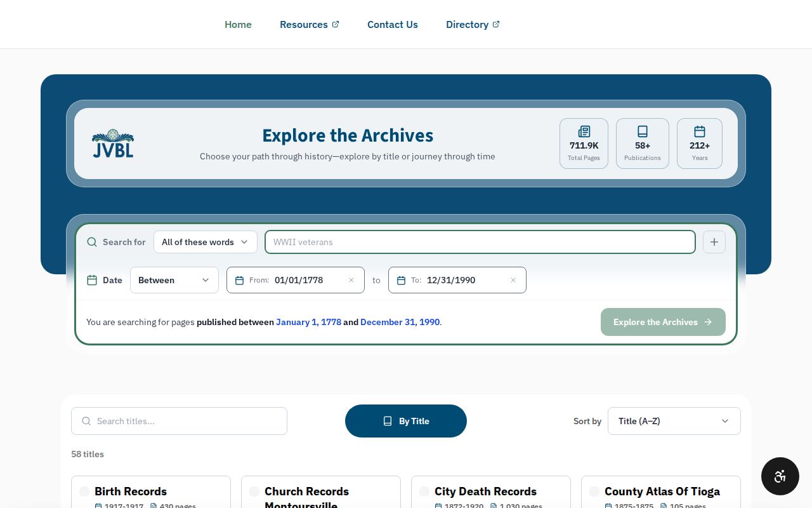Image resolution: width=812 pixels, height=508 pixels.
Task: Click the magnifier icon beside Search for
Action: [x=92, y=242]
